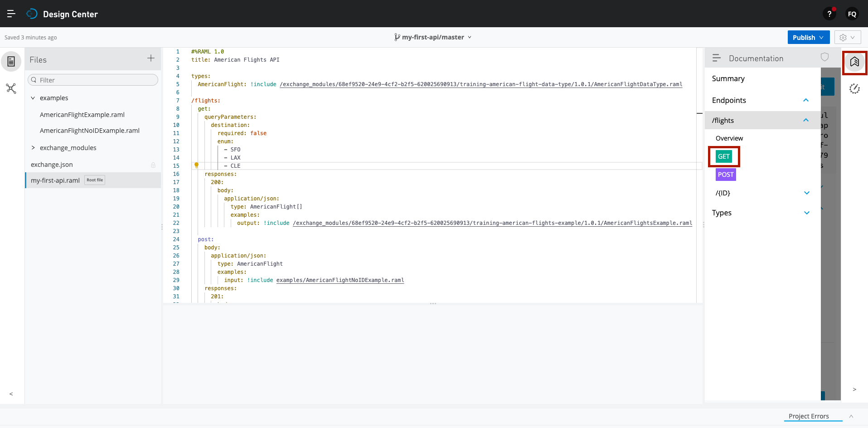Open the settings gear dropdown
The height and width of the screenshot is (428, 868).
click(847, 37)
